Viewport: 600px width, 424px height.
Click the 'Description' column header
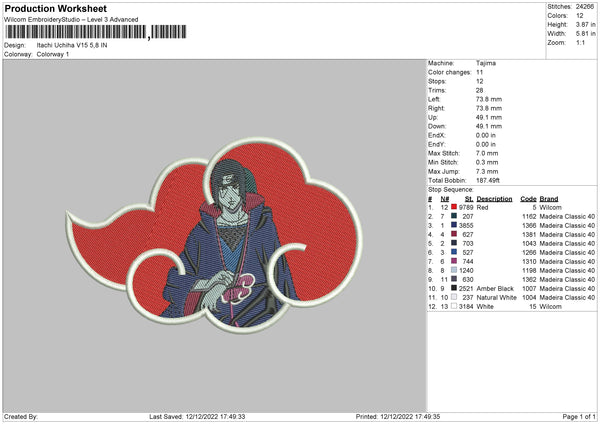(494, 199)
